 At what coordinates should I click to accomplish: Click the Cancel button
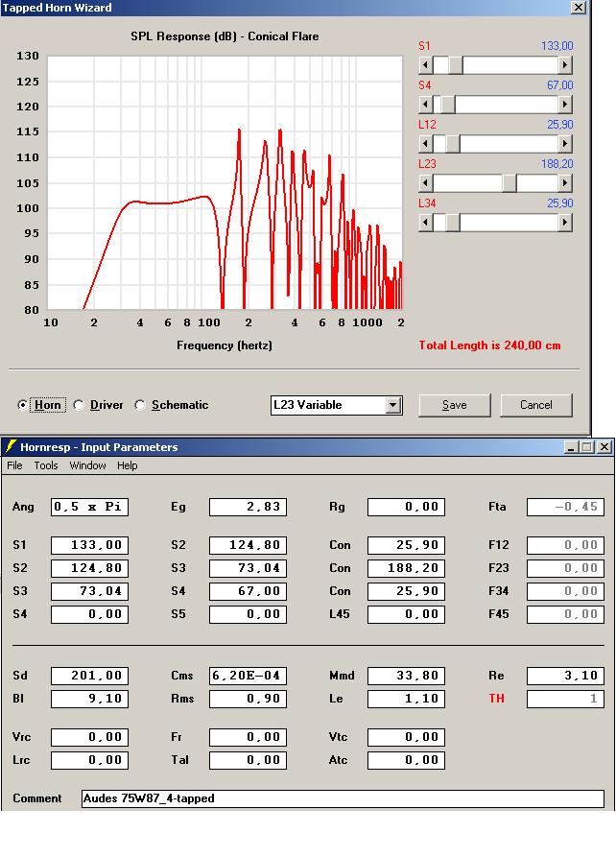[x=536, y=405]
